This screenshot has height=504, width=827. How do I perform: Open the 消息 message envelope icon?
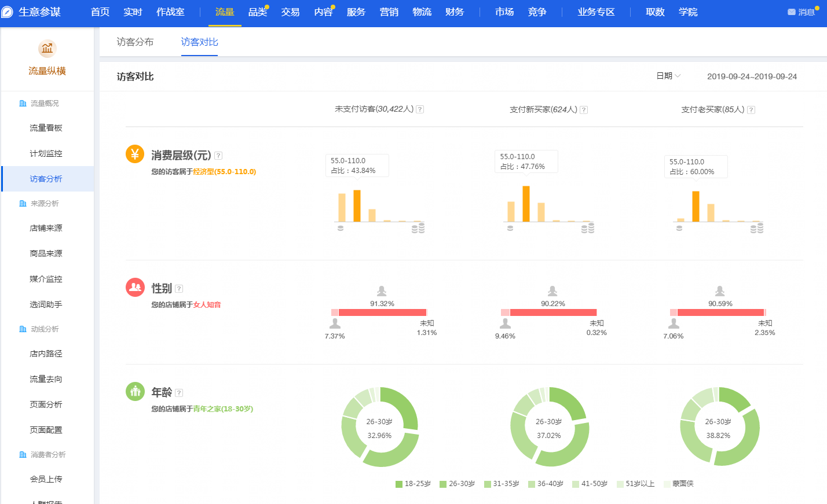pos(791,12)
